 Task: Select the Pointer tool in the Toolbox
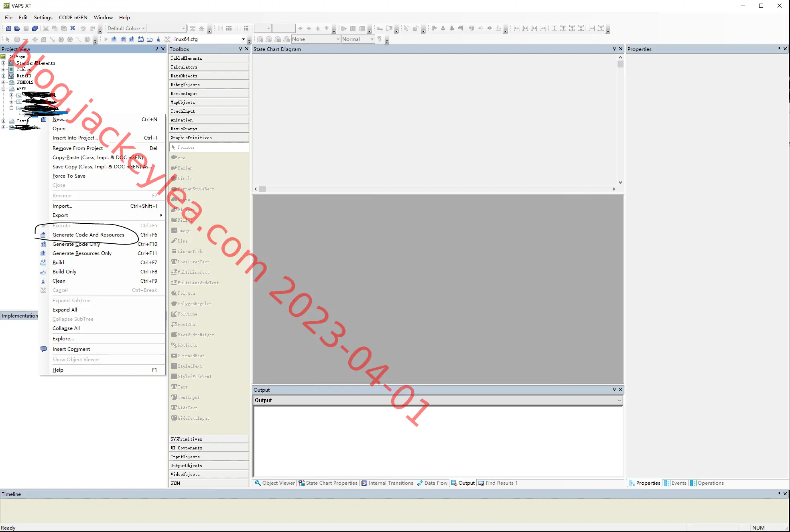click(209, 148)
